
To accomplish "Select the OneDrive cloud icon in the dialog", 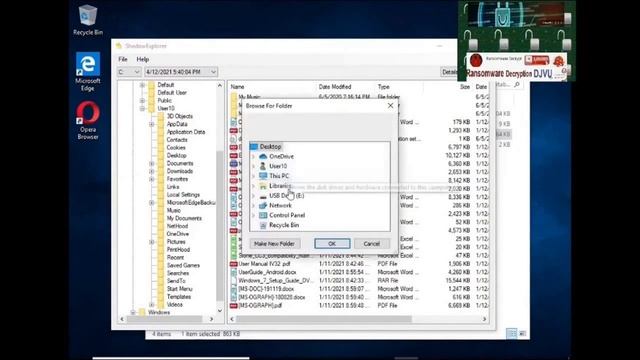I will [263, 156].
